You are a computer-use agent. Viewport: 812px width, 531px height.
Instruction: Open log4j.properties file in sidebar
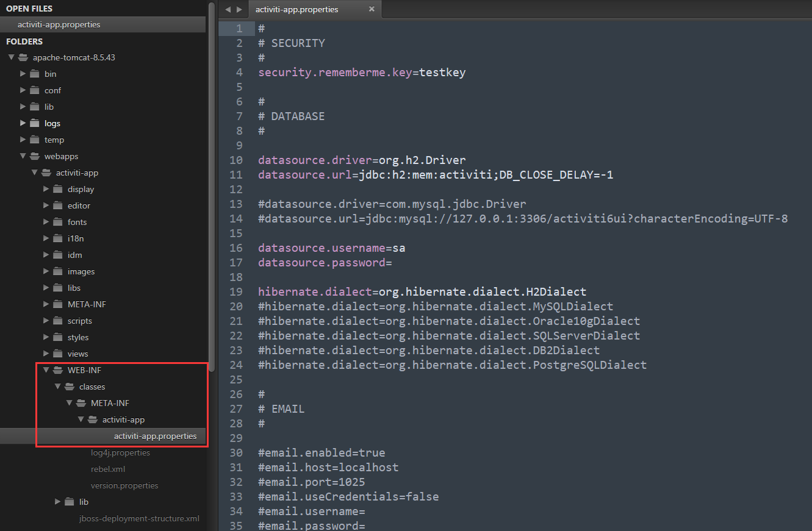click(x=120, y=452)
